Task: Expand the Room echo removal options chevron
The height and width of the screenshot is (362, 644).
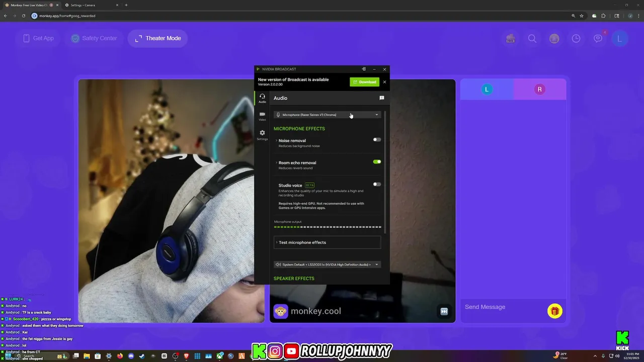Action: pyautogui.click(x=276, y=163)
